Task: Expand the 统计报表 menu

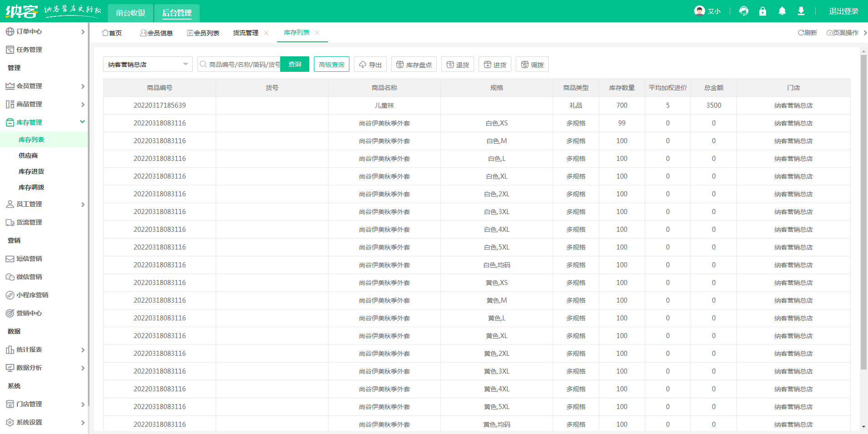Action: point(83,350)
